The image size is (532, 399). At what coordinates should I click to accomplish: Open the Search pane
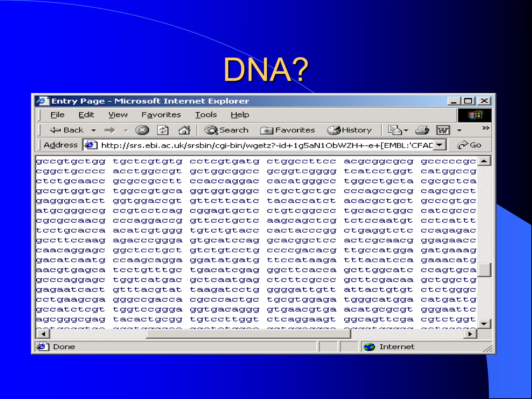tap(226, 130)
